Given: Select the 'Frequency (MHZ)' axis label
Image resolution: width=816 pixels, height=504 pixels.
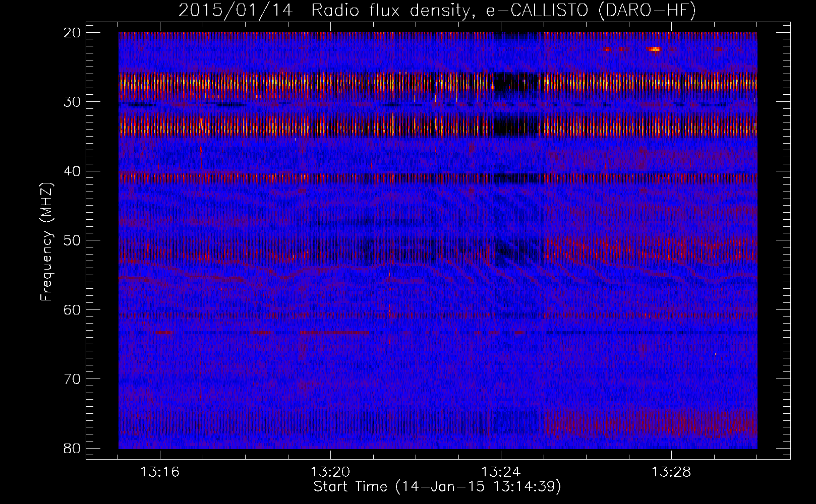Looking at the screenshot, I should [x=46, y=241].
